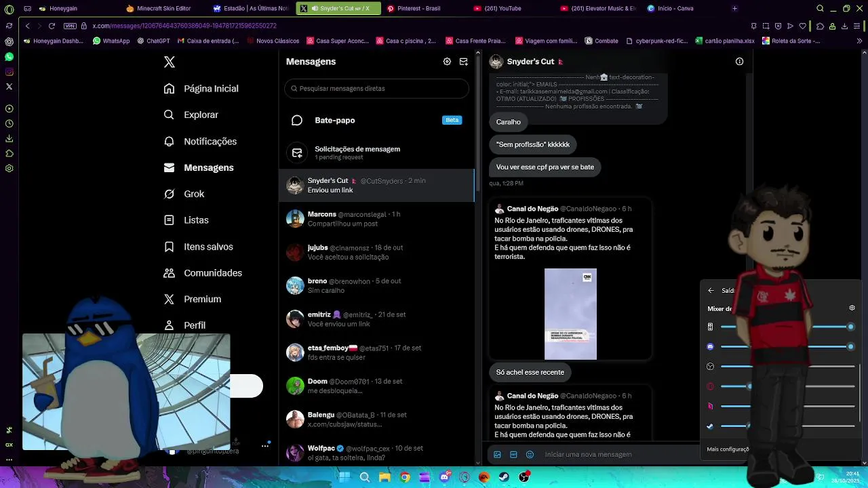Open conversation with Wolfpac
The height and width of the screenshot is (488, 868).
[x=377, y=452]
